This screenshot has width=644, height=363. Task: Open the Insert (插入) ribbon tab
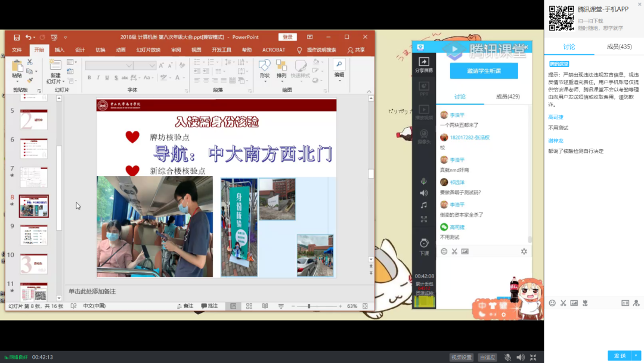click(x=60, y=50)
